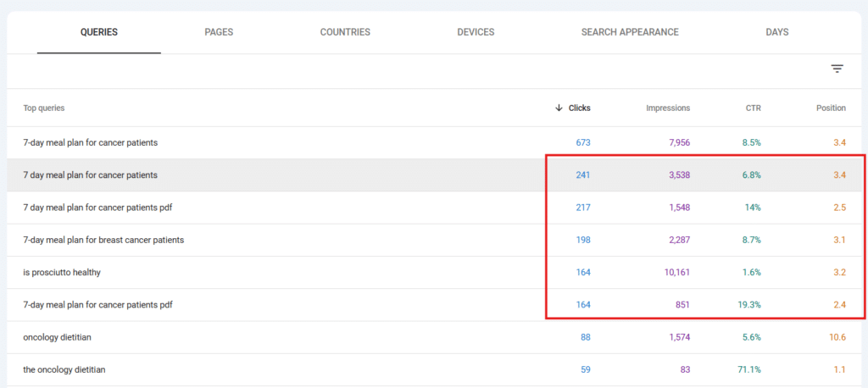The width and height of the screenshot is (868, 388).
Task: Click the Top queries column header
Action: click(x=44, y=108)
